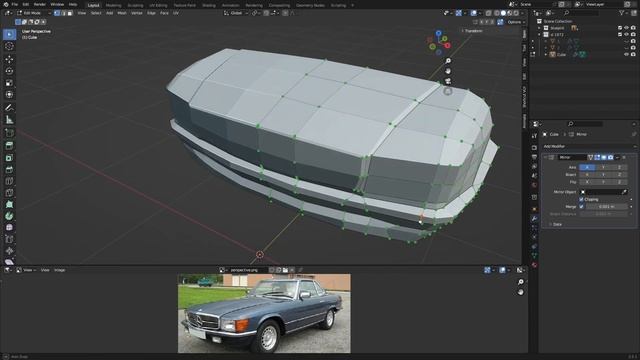Click the Scene name field
This screenshot has height=360, width=640.
point(538,4)
